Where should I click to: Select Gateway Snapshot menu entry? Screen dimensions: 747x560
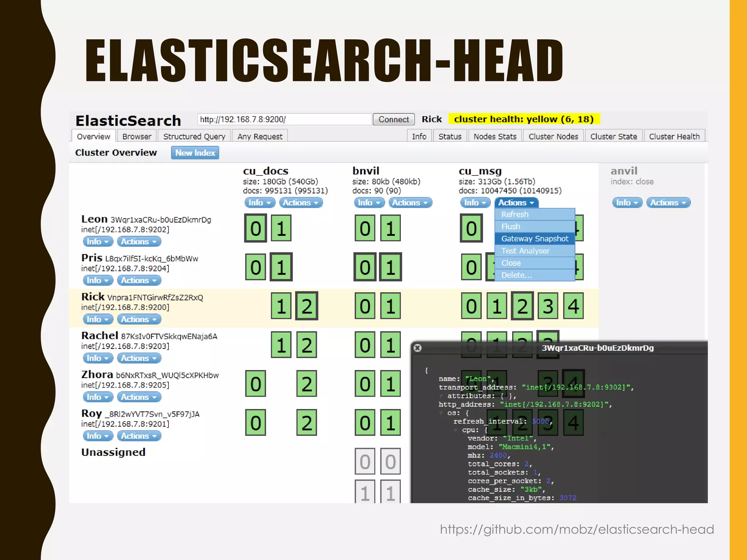pos(535,238)
